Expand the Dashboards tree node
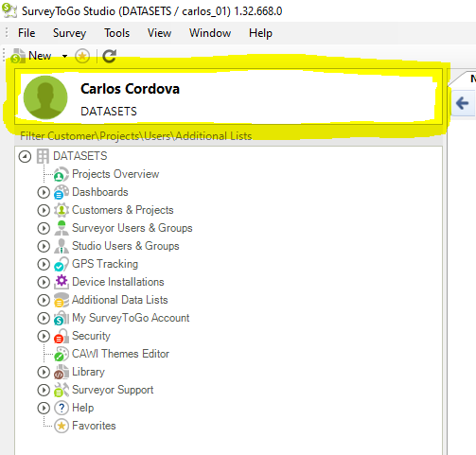Viewport: 476px width, 455px height. click(x=44, y=192)
